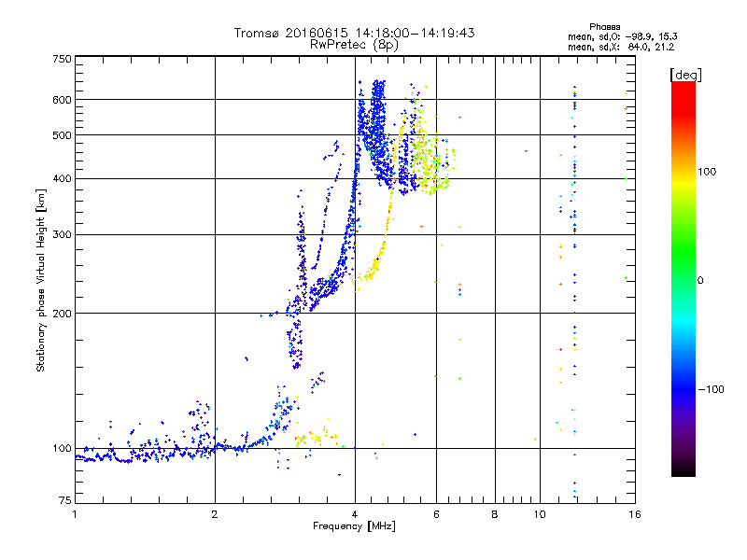Click the y-axis tick label "200"
The height and width of the screenshot is (560, 747).
62,314
